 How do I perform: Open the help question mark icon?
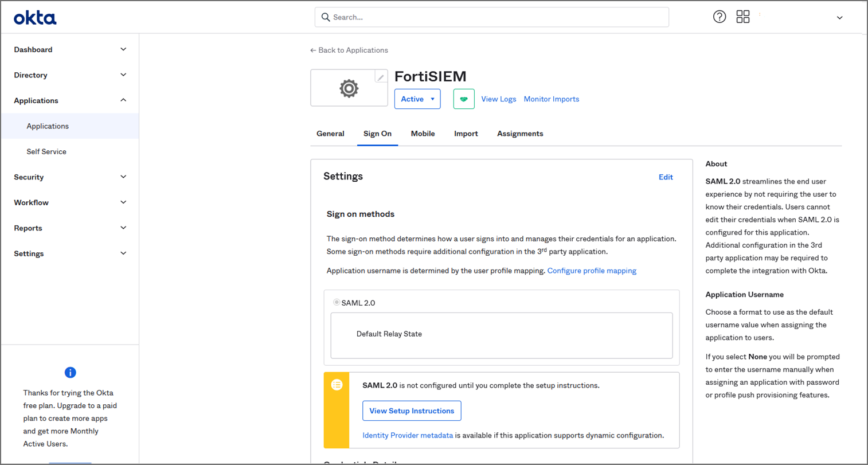click(720, 17)
